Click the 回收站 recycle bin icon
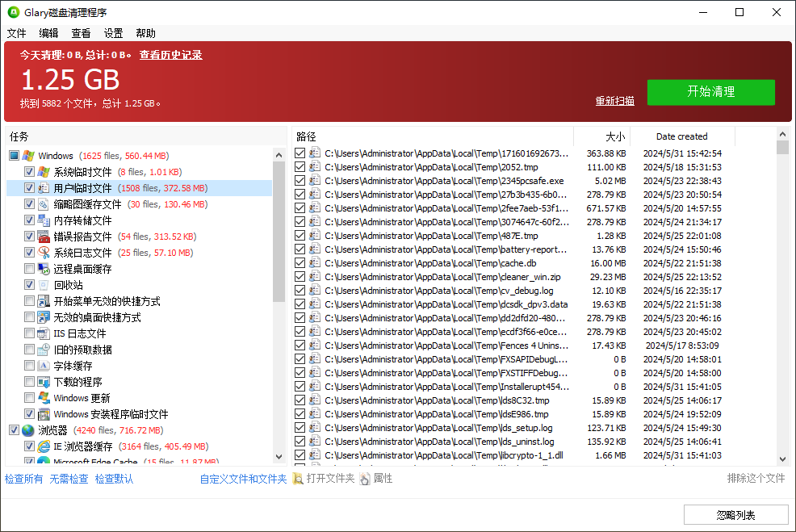This screenshot has height=532, width=796. 44,285
